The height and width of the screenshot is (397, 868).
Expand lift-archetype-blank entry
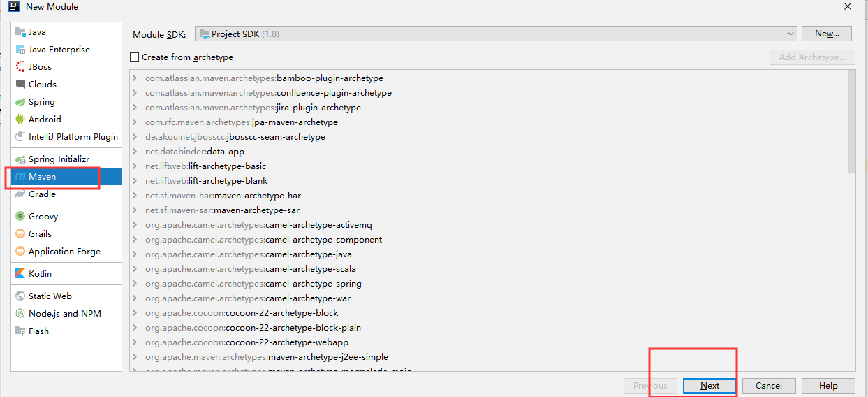coord(135,181)
